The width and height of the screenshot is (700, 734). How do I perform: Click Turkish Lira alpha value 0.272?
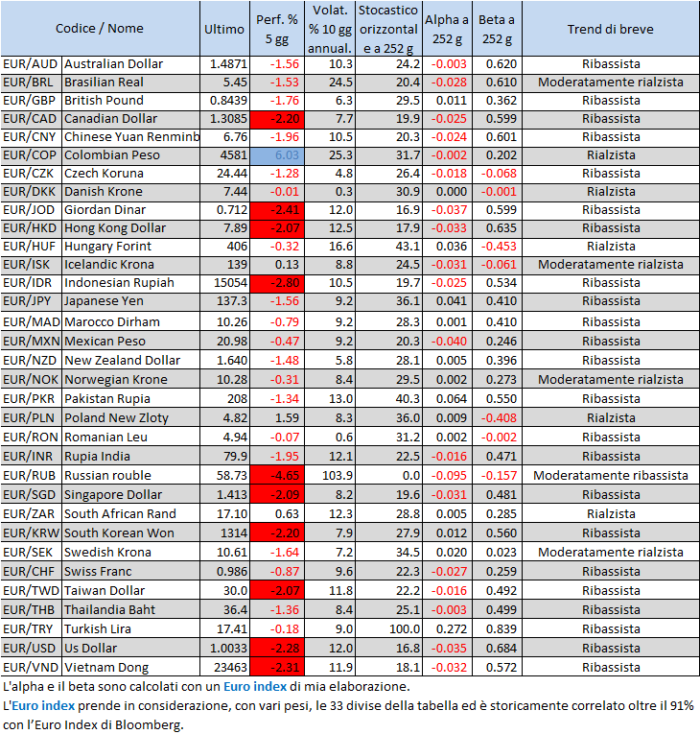pos(447,629)
